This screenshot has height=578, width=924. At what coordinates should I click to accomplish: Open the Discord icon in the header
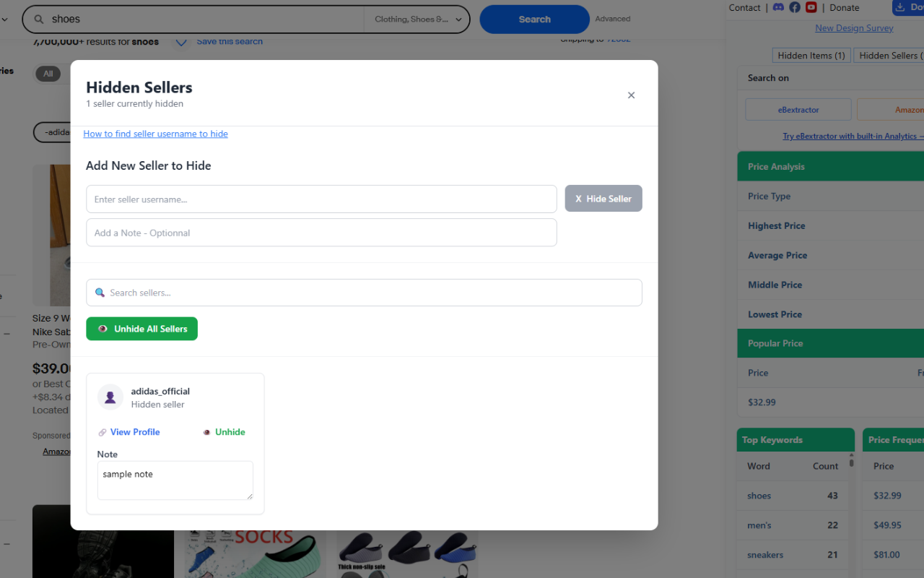pyautogui.click(x=779, y=7)
